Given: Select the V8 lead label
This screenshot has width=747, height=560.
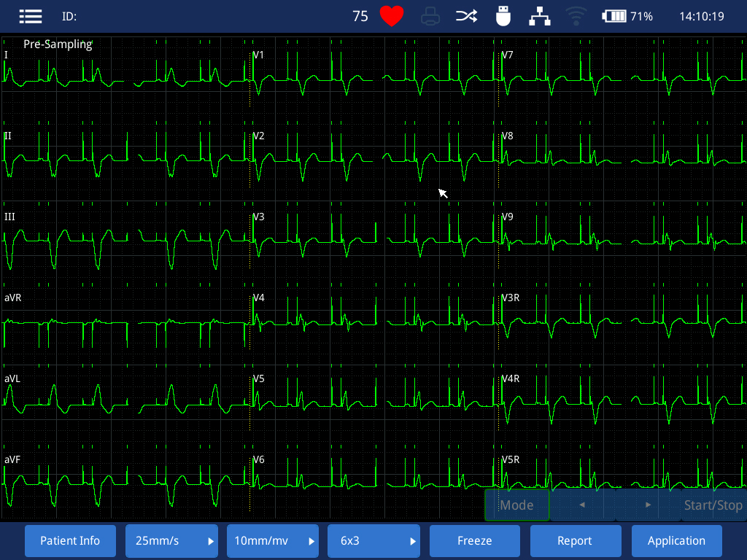Looking at the screenshot, I should tap(508, 136).
